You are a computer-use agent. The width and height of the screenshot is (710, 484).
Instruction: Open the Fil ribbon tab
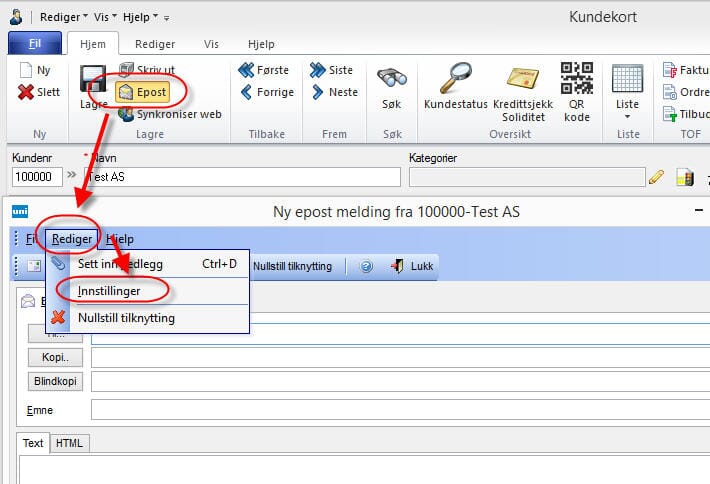coord(34,44)
